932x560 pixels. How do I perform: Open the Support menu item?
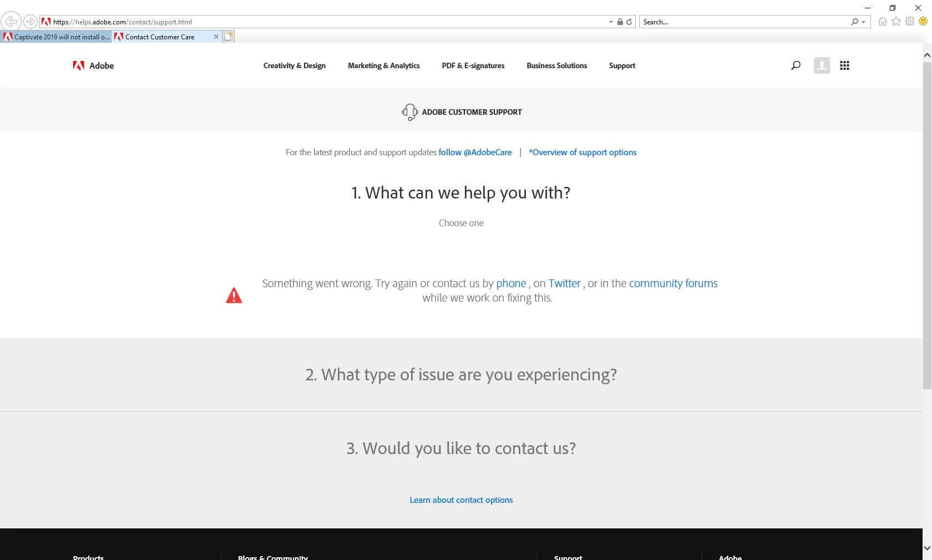622,65
